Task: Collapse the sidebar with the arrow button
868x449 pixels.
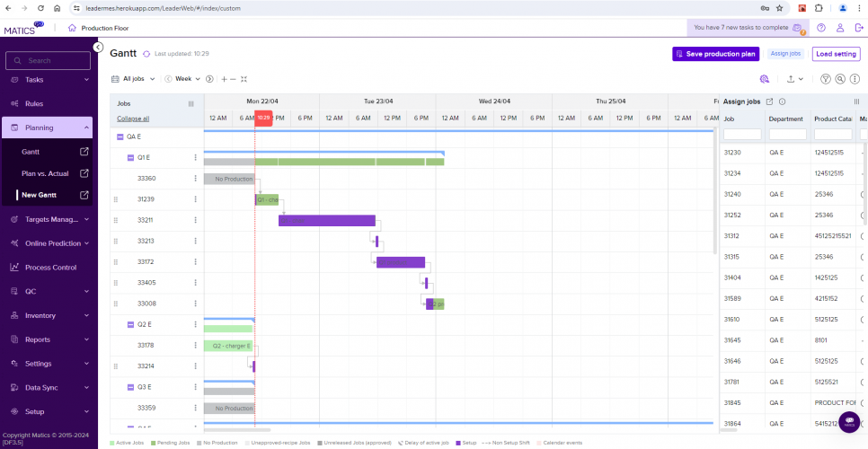Action: pos(98,47)
